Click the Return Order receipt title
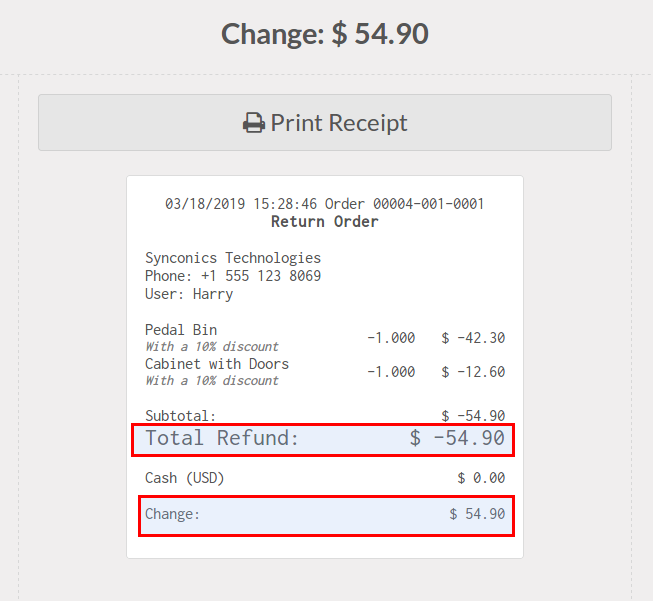653x601 pixels. [324, 222]
